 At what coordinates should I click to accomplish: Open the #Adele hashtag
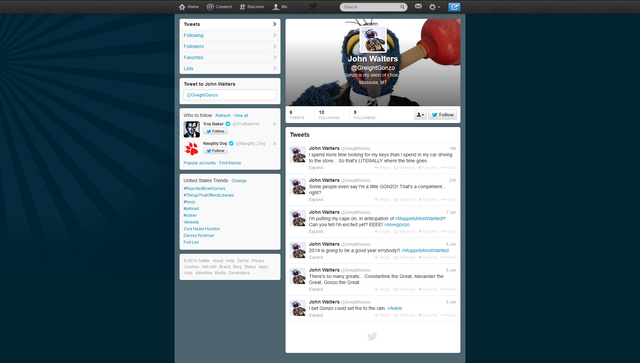pos(394,308)
